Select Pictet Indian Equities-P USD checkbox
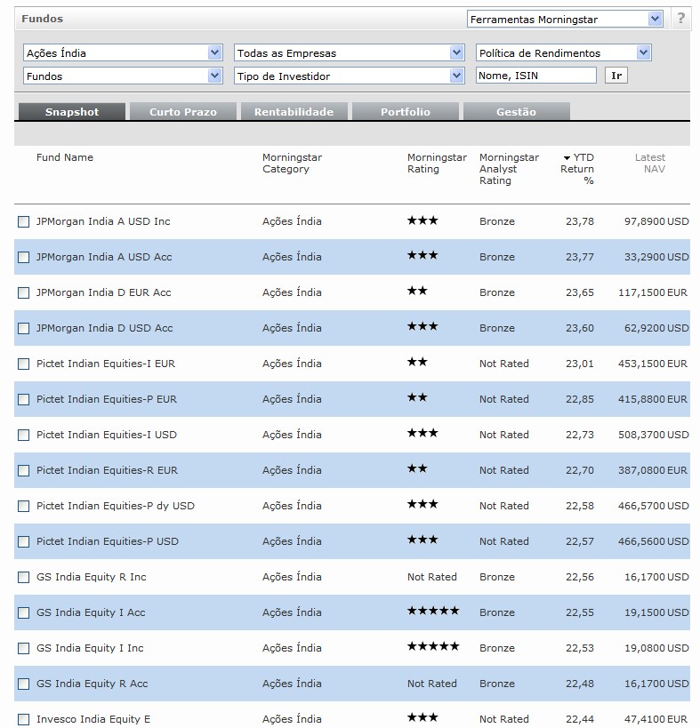Viewport: 700px width, 728px height. click(x=23, y=542)
